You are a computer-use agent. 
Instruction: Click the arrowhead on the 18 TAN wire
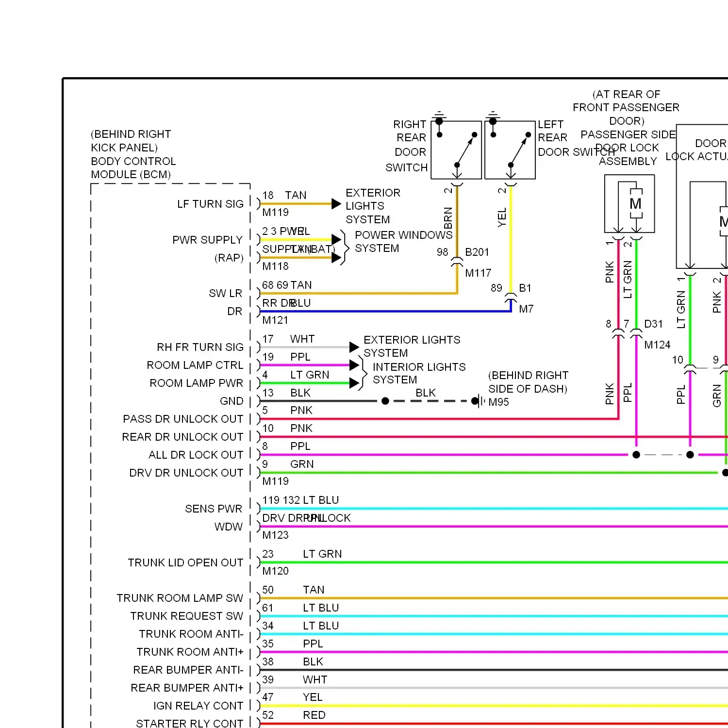(x=336, y=204)
